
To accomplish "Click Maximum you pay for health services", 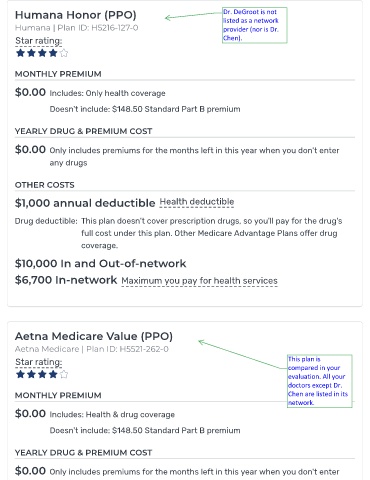I will [199, 281].
